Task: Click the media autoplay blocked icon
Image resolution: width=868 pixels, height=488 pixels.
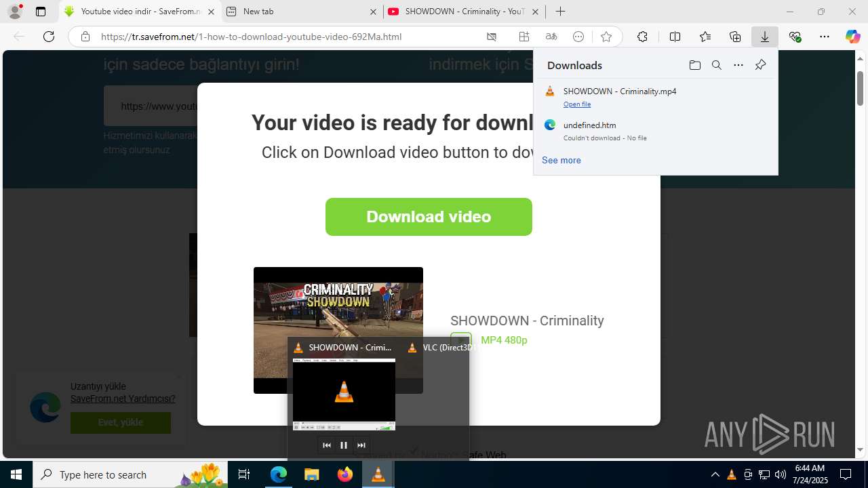Action: (492, 37)
